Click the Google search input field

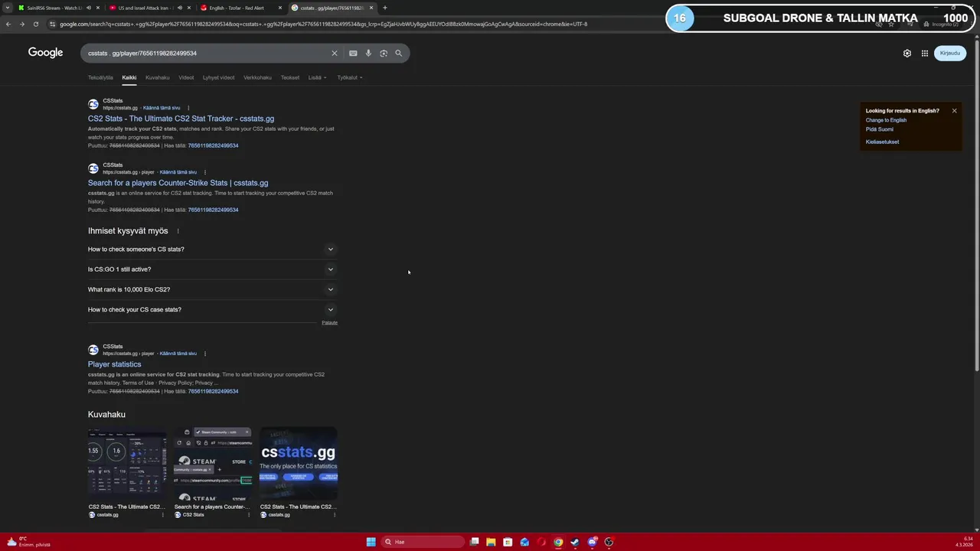(207, 53)
